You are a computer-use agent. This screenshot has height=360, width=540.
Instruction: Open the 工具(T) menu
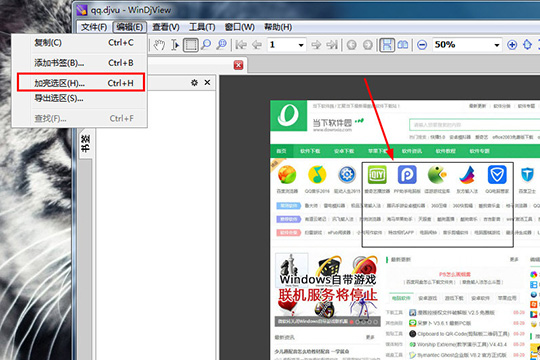click(x=202, y=27)
